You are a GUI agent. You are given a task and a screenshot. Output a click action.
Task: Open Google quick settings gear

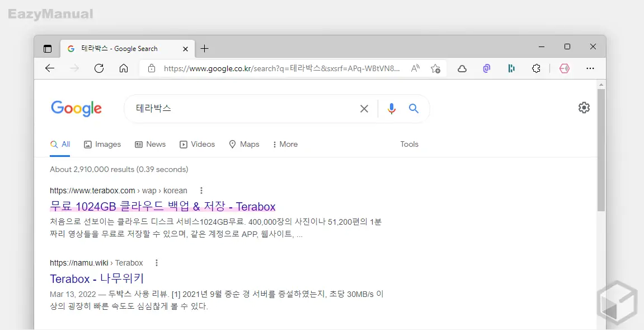click(x=584, y=108)
